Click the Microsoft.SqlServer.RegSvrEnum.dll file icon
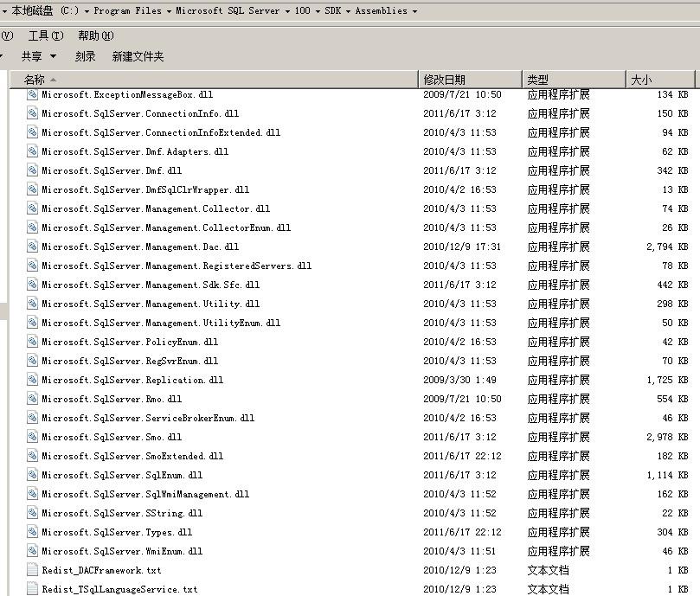The image size is (700, 596). [32, 362]
